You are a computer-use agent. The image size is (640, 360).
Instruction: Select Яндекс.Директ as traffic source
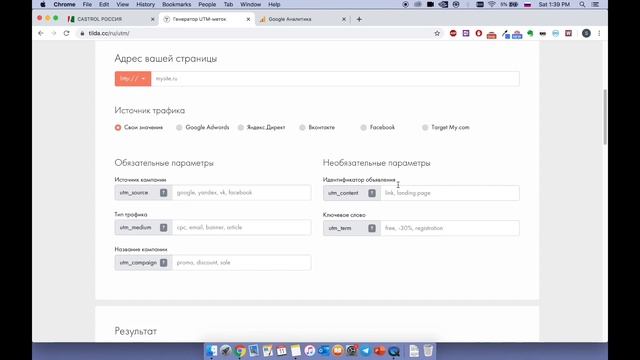pyautogui.click(x=241, y=128)
